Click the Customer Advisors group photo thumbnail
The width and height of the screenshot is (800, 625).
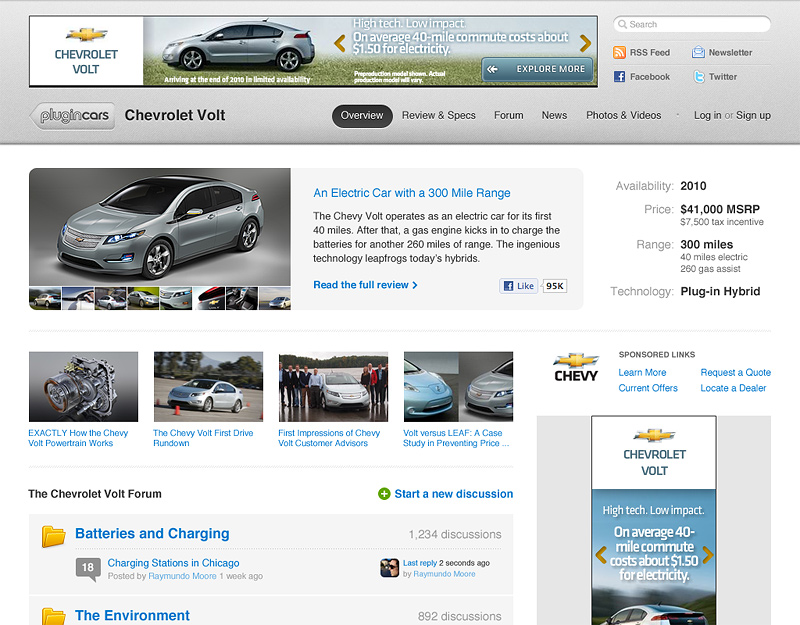(333, 387)
